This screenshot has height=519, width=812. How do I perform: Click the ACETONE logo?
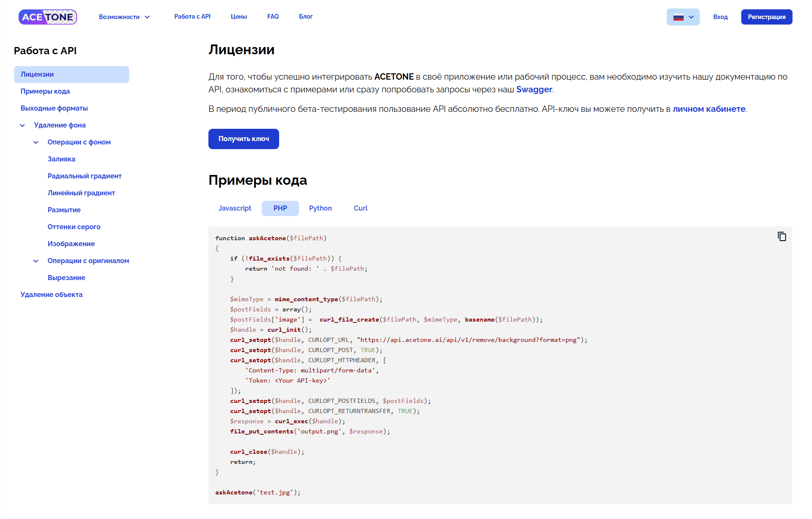click(x=48, y=17)
